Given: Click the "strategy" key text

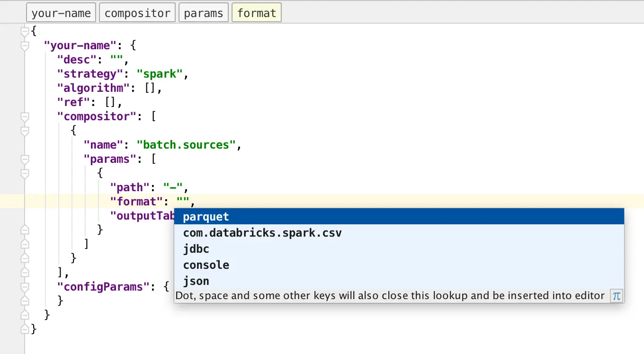Looking at the screenshot, I should tap(90, 74).
